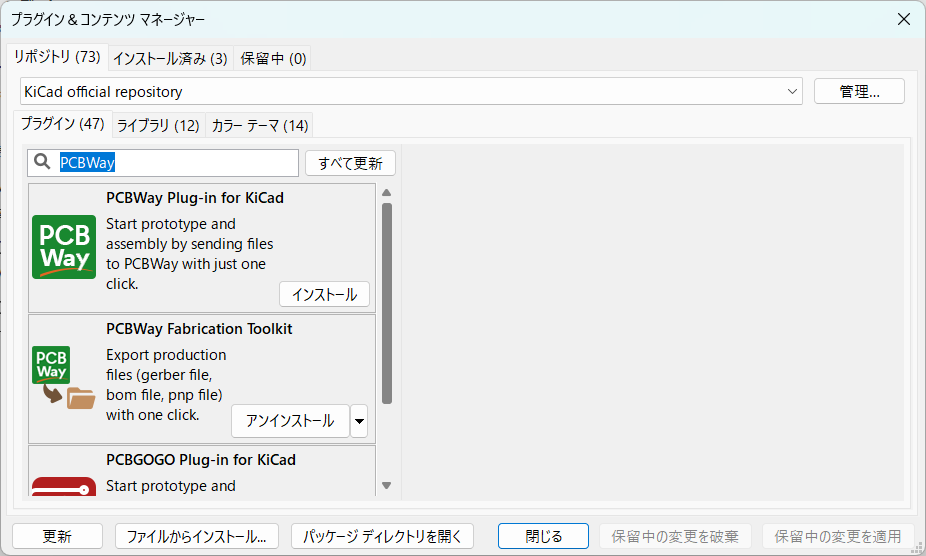
Task: Select the PCBWay Plug-in for KiCad title
Action: point(195,198)
